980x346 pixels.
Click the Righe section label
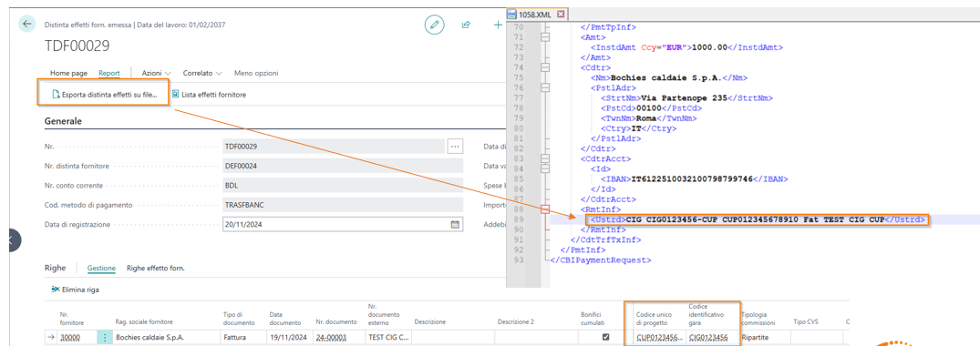coord(56,268)
